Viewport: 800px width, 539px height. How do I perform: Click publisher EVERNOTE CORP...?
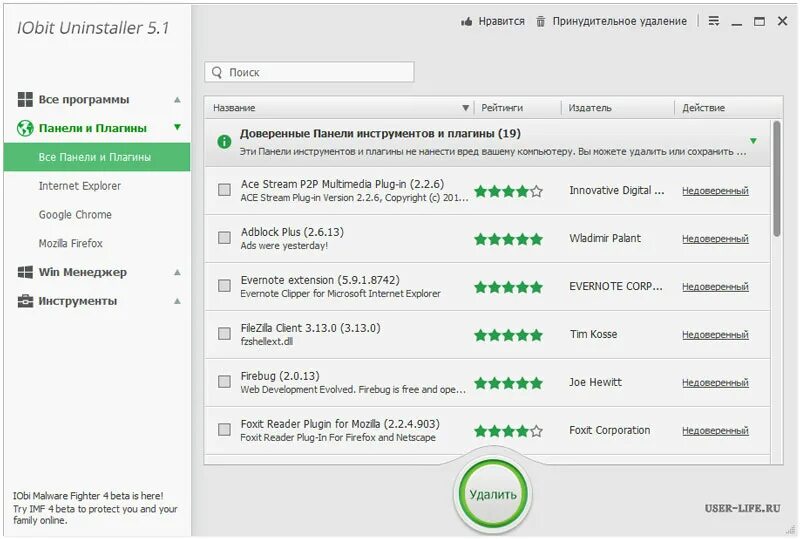616,286
